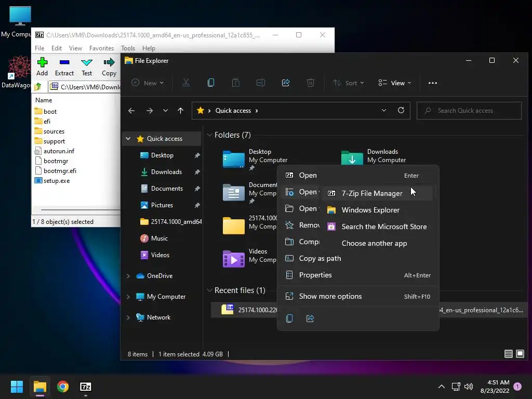Go up one level in File Explorer
The image size is (532, 399).
[x=180, y=111]
